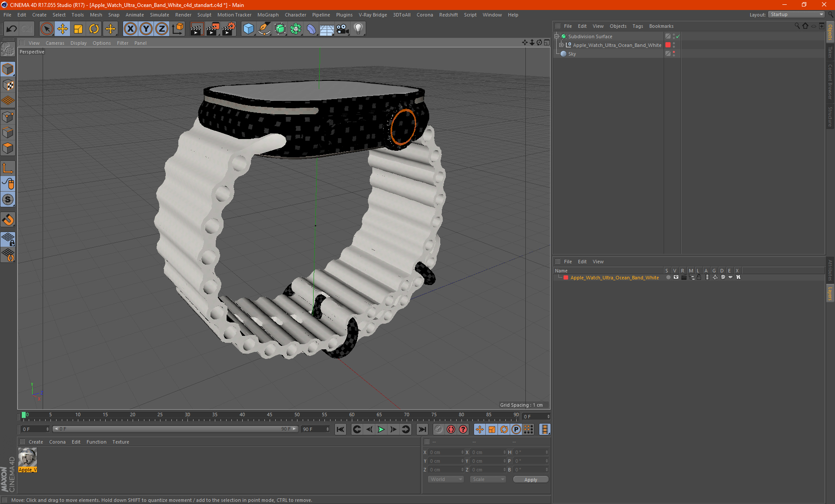Add a Cube primitive object
Screen dimensions: 835x504
pos(248,29)
